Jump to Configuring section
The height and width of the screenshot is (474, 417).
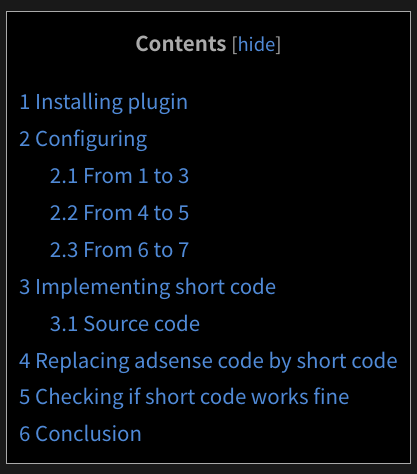pos(83,139)
